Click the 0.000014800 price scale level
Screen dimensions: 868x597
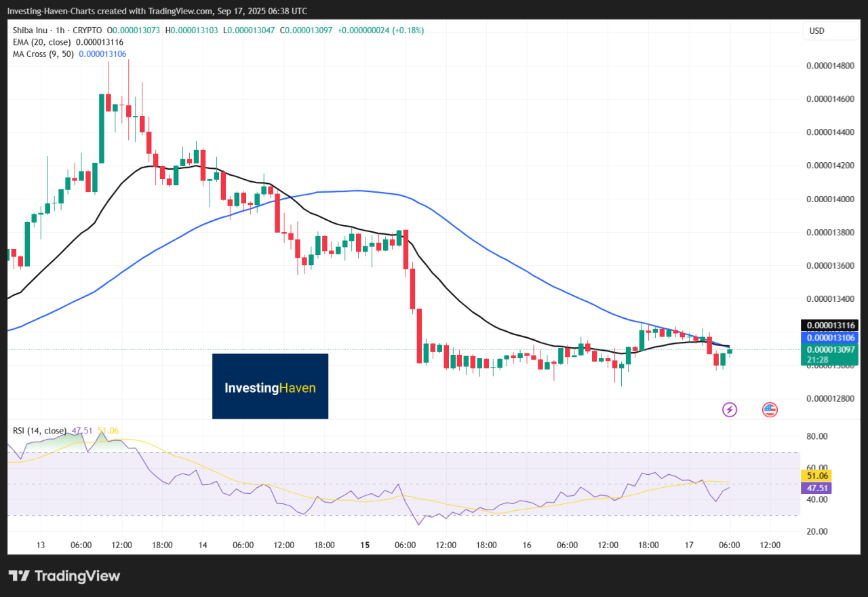pyautogui.click(x=830, y=66)
